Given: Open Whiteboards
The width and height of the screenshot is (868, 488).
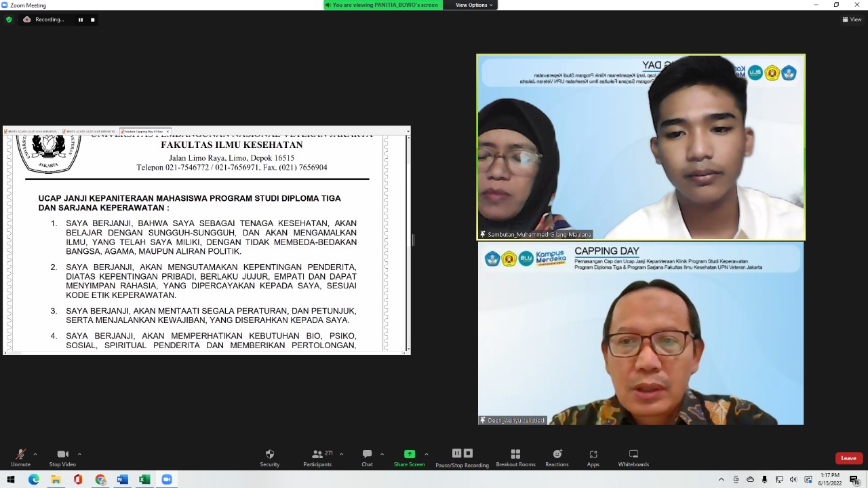Looking at the screenshot, I should pyautogui.click(x=633, y=458).
